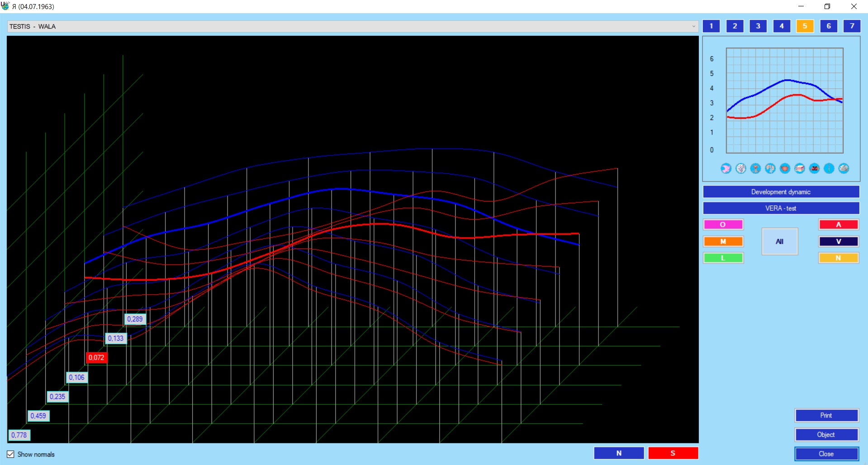
Task: Uncheck the Show normals checkbox
Action: pyautogui.click(x=10, y=454)
